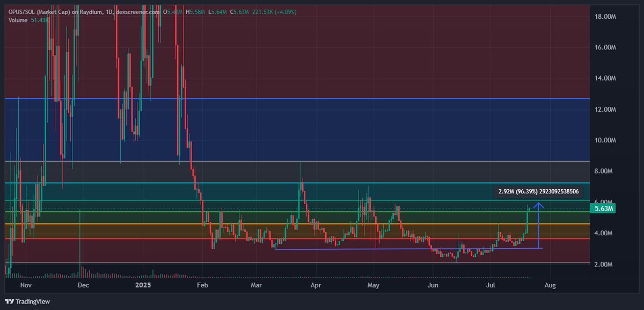
Task: Click the 2025 label on time axis
Action: tap(142, 286)
